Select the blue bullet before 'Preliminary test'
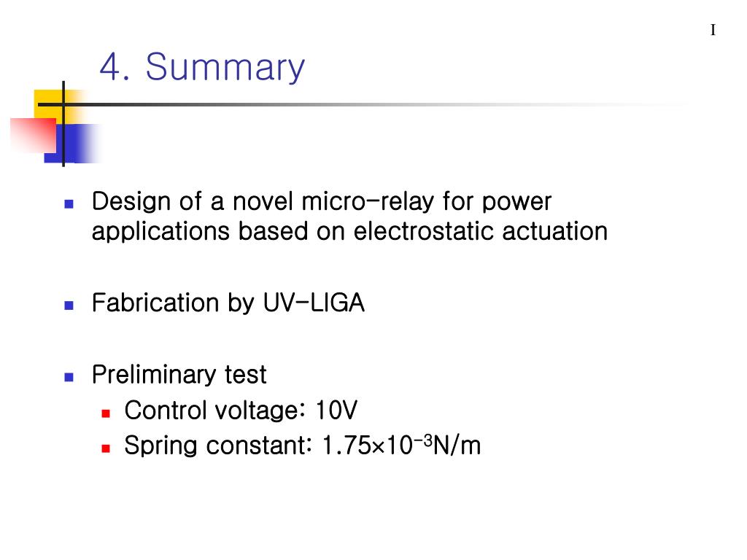Image resolution: width=747 pixels, height=560 pixels. pos(69,378)
